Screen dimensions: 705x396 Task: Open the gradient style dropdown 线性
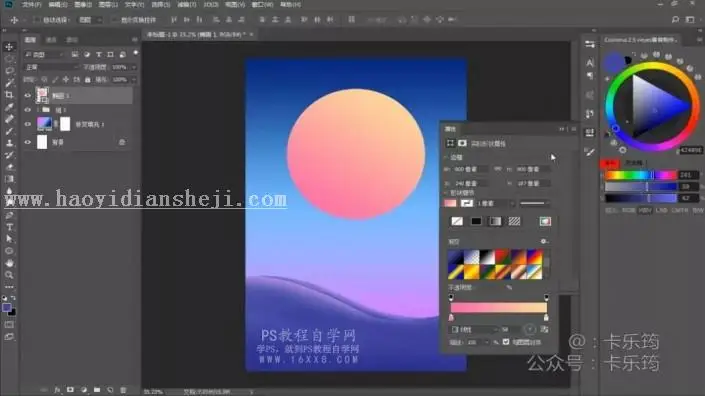coord(473,329)
